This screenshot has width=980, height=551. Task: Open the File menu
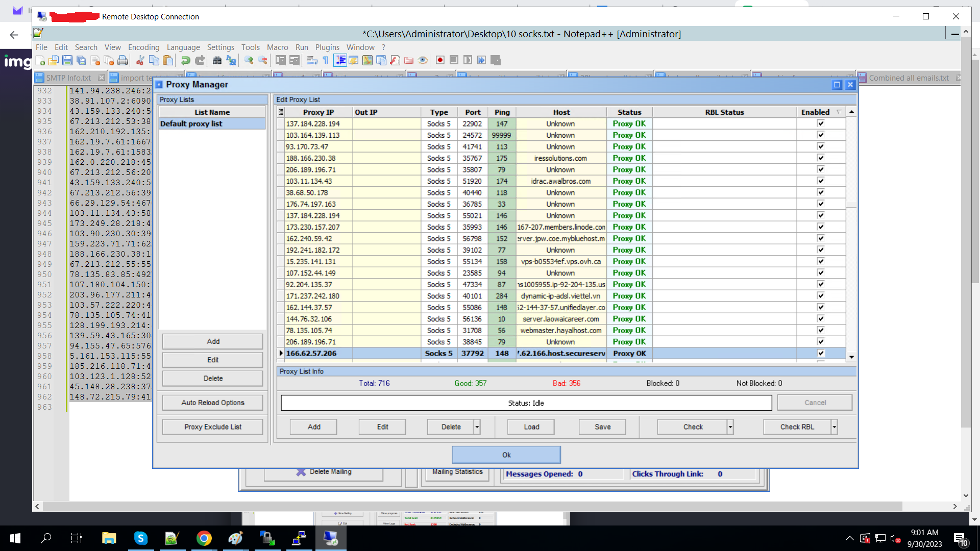click(41, 47)
